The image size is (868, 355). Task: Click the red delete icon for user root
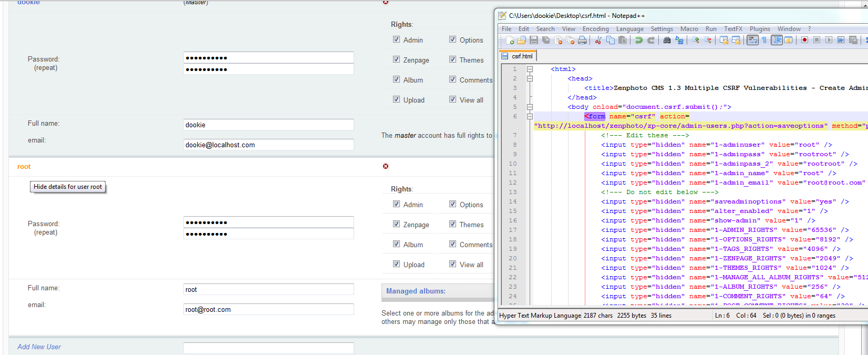coord(386,166)
